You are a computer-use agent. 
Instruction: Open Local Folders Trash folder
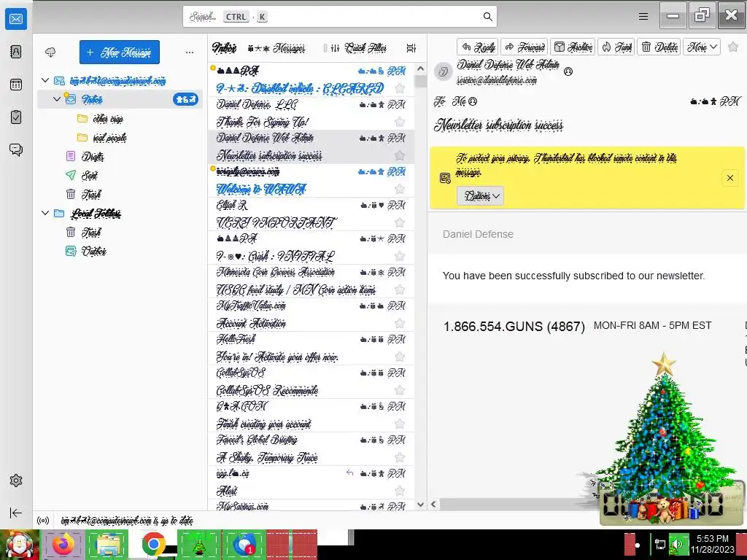tap(91, 232)
